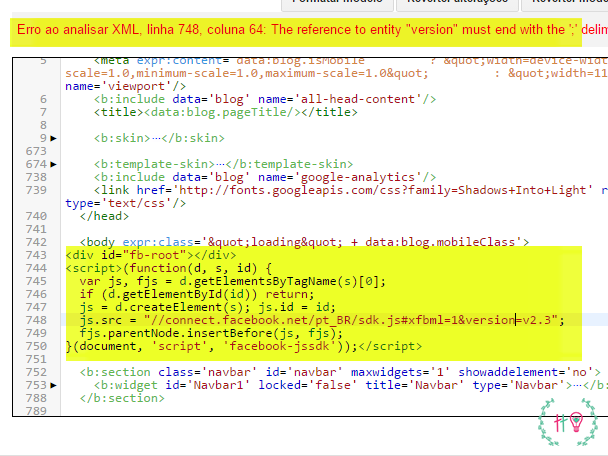
Task: Click line number 738 in gutter
Action: pyautogui.click(x=36, y=177)
